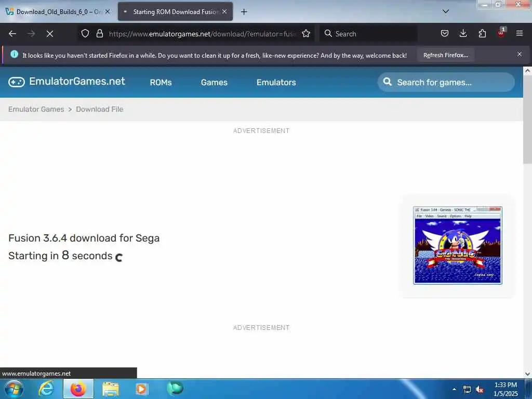Screen dimensions: 532x399
Task: Click the Starting in 8 seconds text
Action: coord(60,256)
